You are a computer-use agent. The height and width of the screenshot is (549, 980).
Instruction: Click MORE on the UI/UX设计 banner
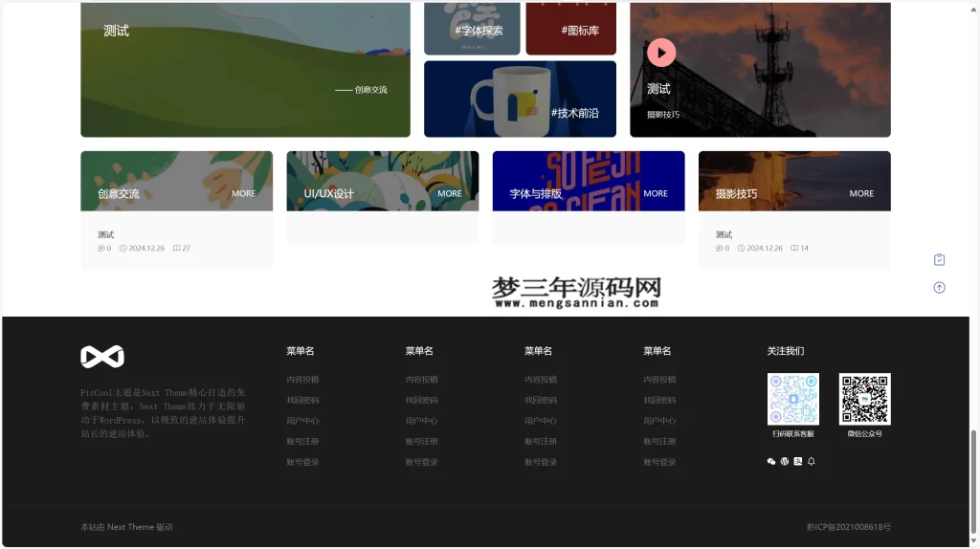[450, 193]
